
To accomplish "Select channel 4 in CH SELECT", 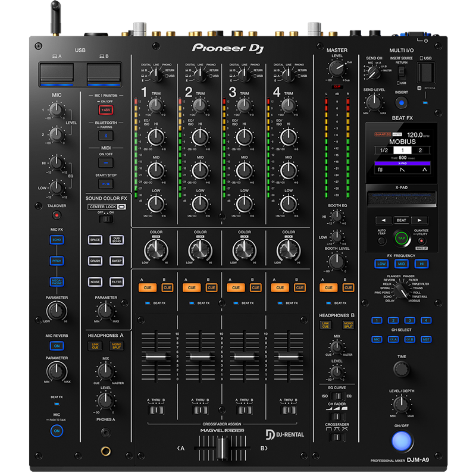I will pyautogui.click(x=426, y=320).
